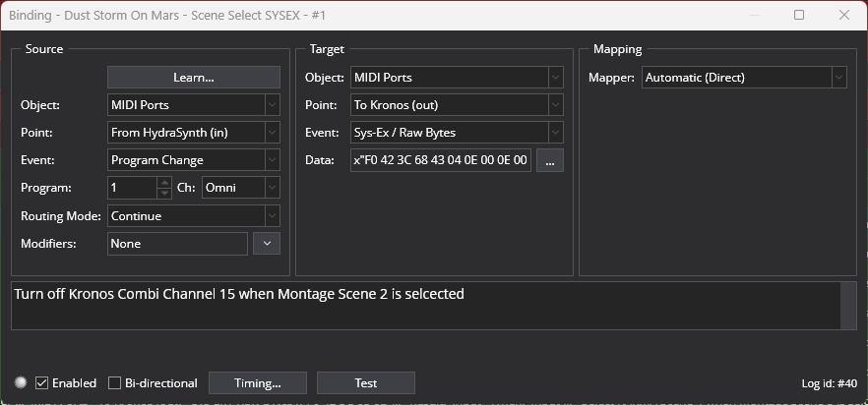
Task: Close the Binding window
Action: [x=844, y=15]
